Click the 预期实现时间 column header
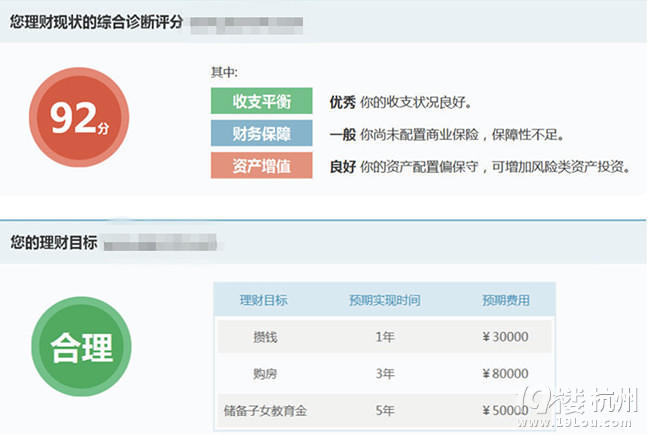Image resolution: width=650 pixels, height=435 pixels. (384, 300)
